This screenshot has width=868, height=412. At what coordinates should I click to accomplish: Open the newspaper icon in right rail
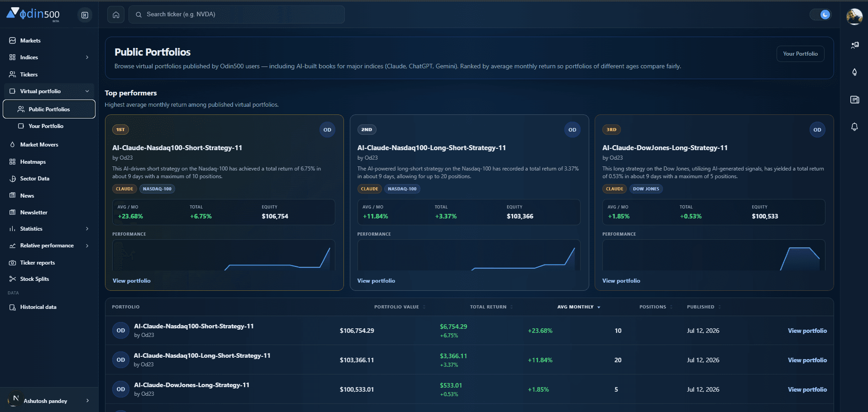click(854, 99)
